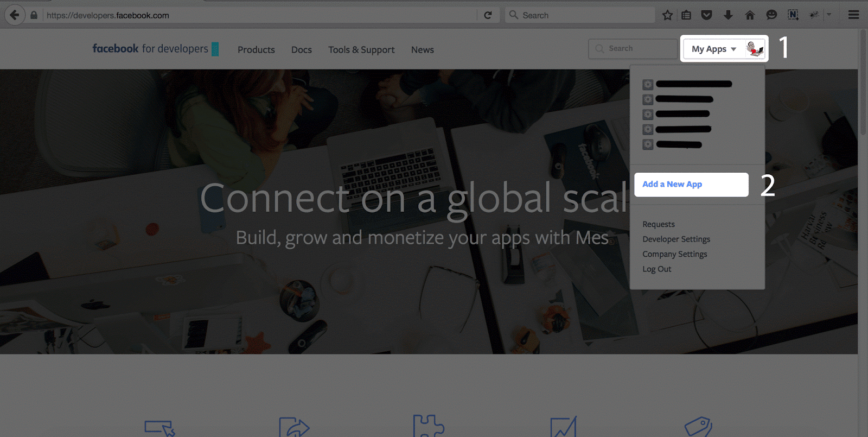Click the price tag icon below hero

tap(698, 427)
